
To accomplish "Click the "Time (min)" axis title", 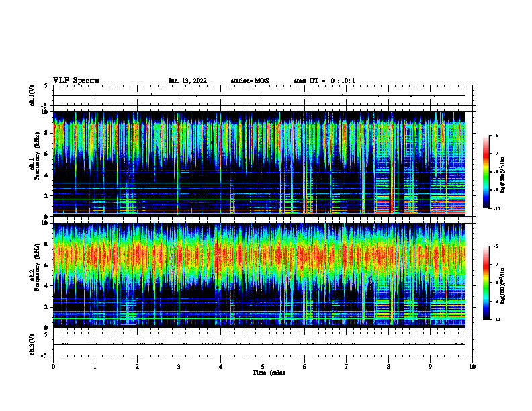I will [x=269, y=373].
